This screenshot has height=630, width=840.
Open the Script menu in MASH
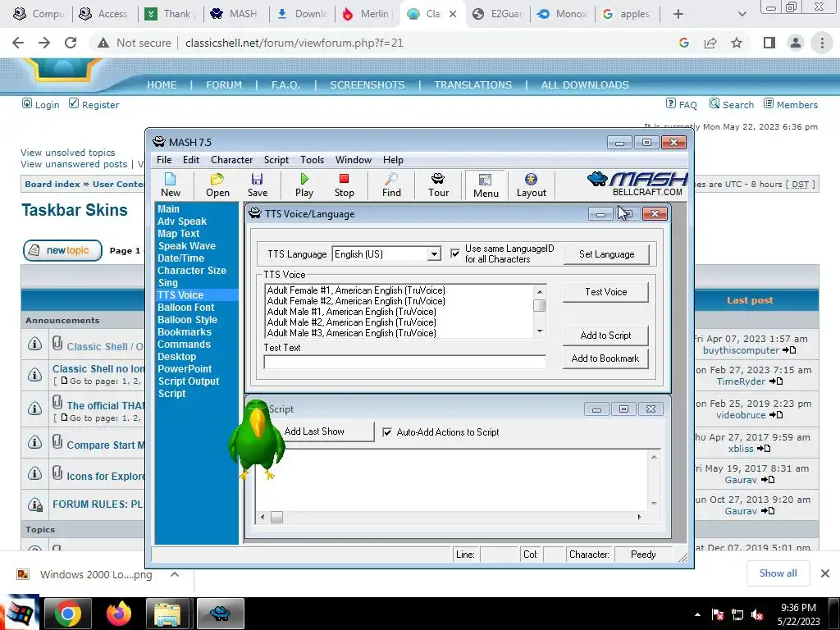(x=276, y=160)
